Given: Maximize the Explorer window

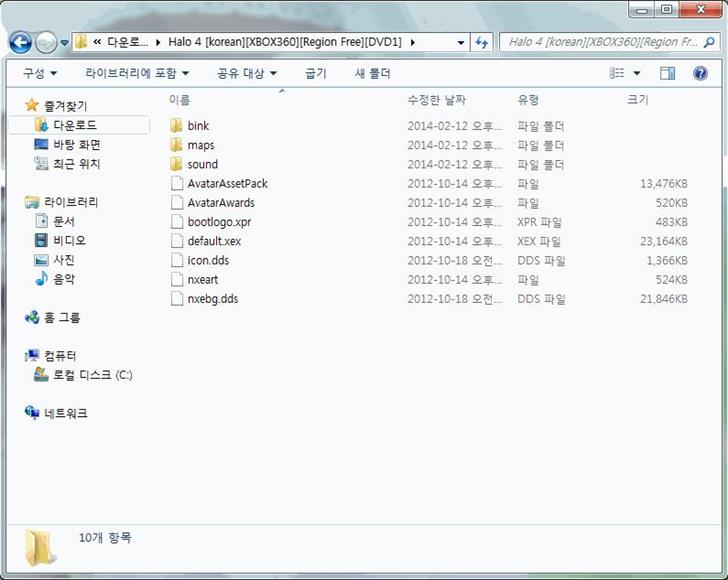Looking at the screenshot, I should [x=667, y=10].
